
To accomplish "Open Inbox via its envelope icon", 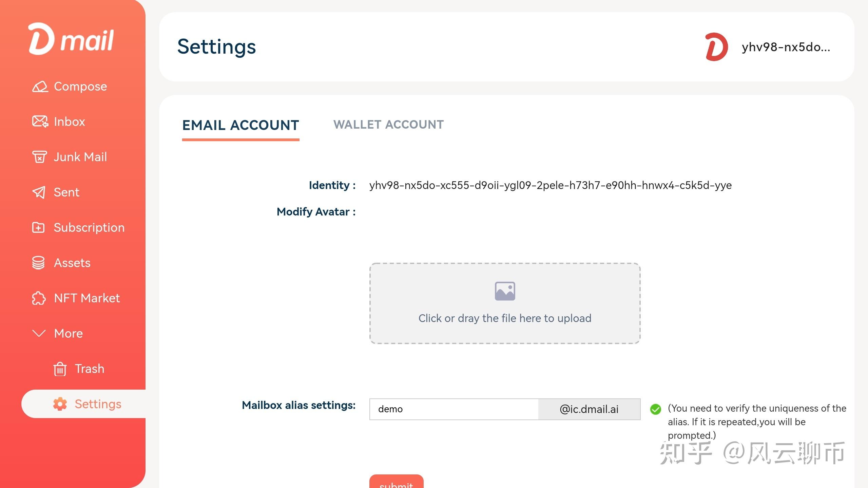I will click(x=40, y=121).
